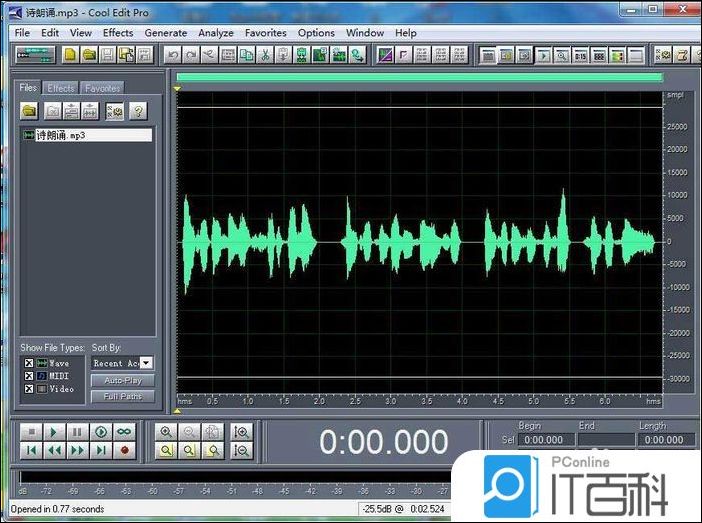Rewind using the double left arrows button

54,450
